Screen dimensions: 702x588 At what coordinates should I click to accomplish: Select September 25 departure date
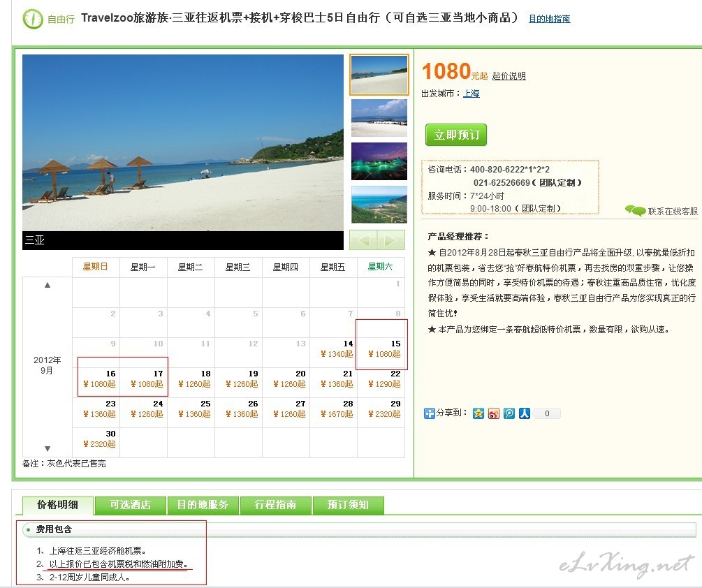[191, 413]
